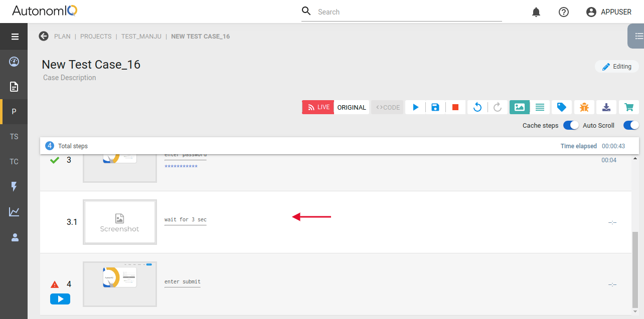This screenshot has width=644, height=319.
Task: Click the download icon in toolbar
Action: pos(606,107)
